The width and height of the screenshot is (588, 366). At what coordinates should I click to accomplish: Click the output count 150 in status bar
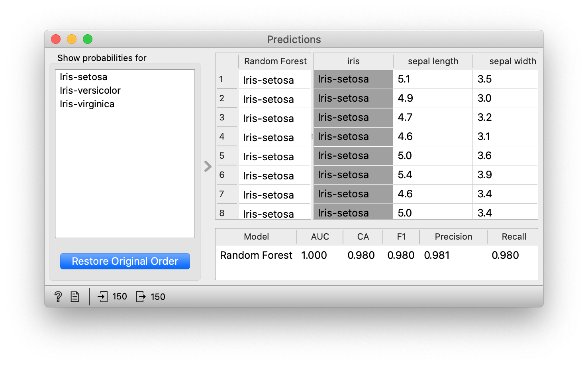158,297
